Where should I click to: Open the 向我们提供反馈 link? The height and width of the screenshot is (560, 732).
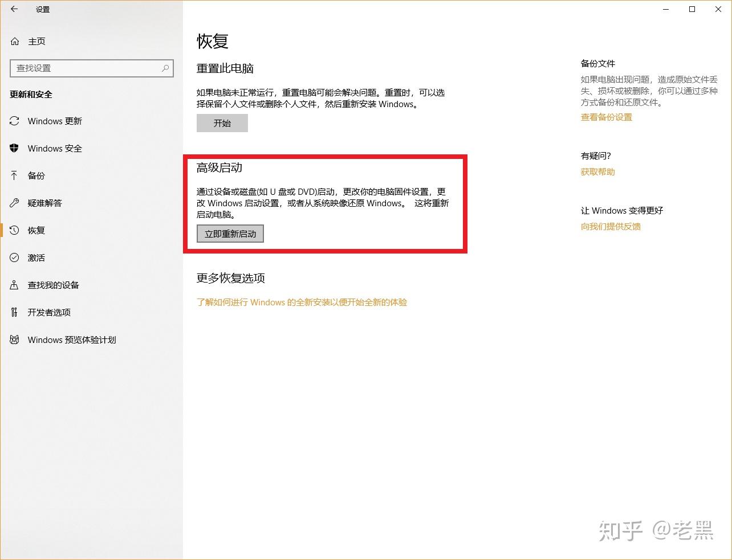[x=611, y=227]
